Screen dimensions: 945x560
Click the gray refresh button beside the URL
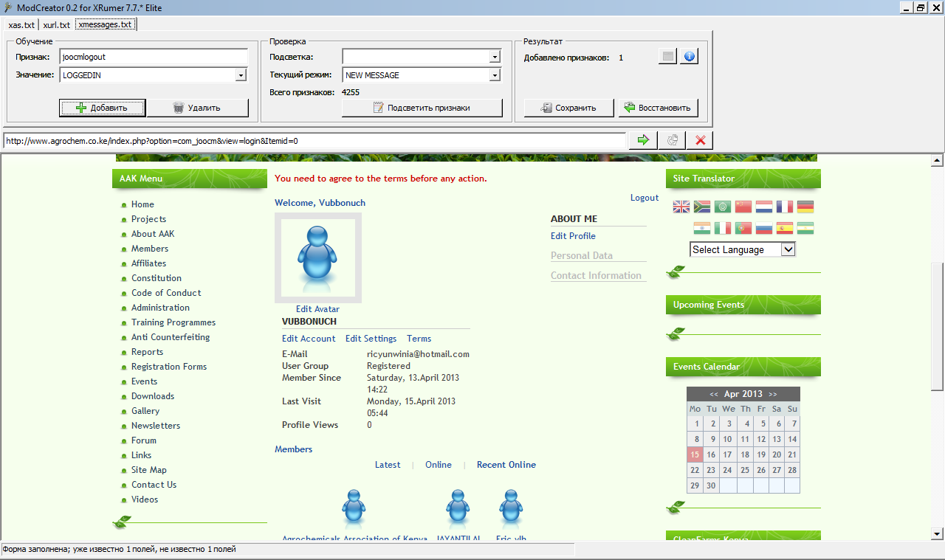tap(672, 140)
